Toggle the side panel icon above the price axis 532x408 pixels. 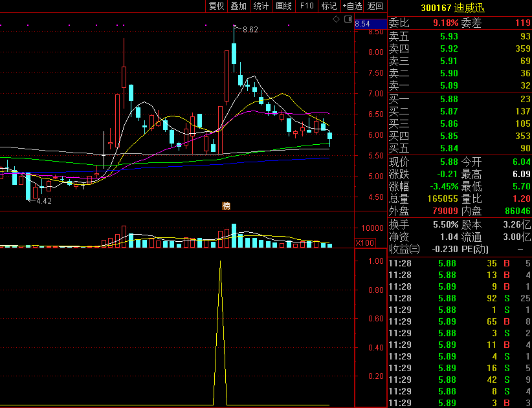[x=348, y=19]
